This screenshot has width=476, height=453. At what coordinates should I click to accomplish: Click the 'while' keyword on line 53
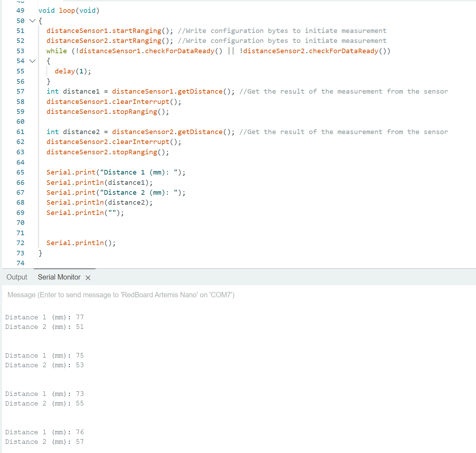coord(57,51)
